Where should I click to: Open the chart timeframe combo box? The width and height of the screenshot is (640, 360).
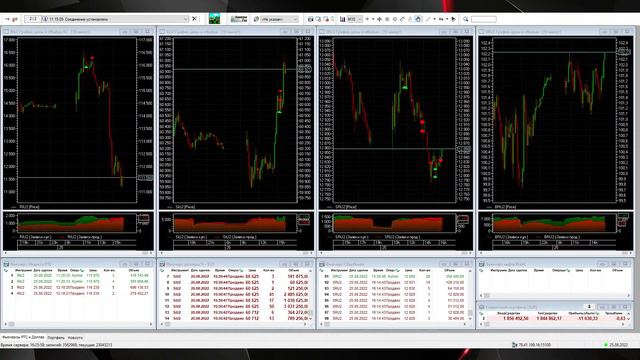[355, 19]
